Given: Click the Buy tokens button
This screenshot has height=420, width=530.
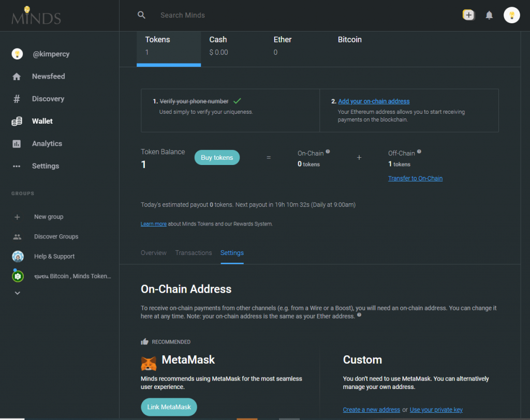Looking at the screenshot, I should tap(217, 157).
